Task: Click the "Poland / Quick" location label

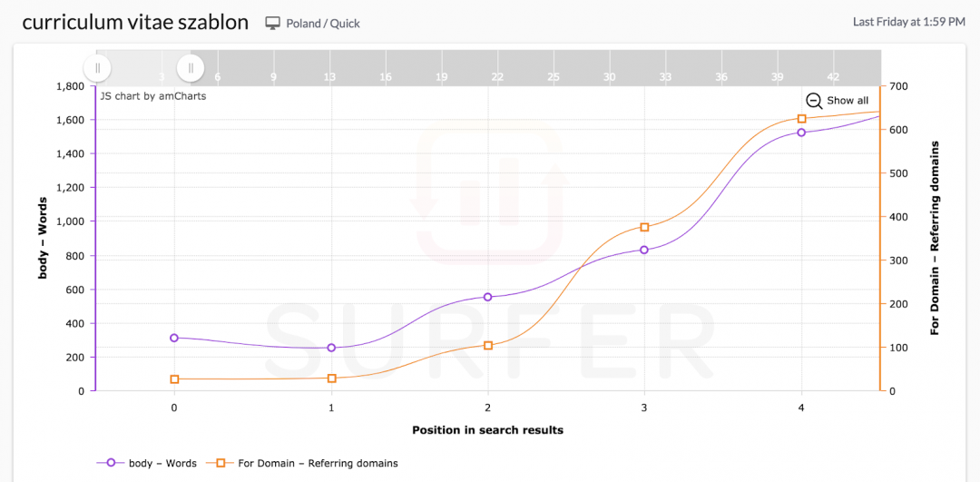Action: [323, 24]
